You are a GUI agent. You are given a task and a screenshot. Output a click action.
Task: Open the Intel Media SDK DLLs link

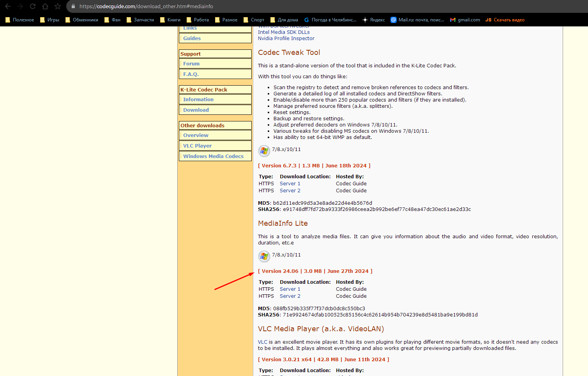(x=284, y=32)
